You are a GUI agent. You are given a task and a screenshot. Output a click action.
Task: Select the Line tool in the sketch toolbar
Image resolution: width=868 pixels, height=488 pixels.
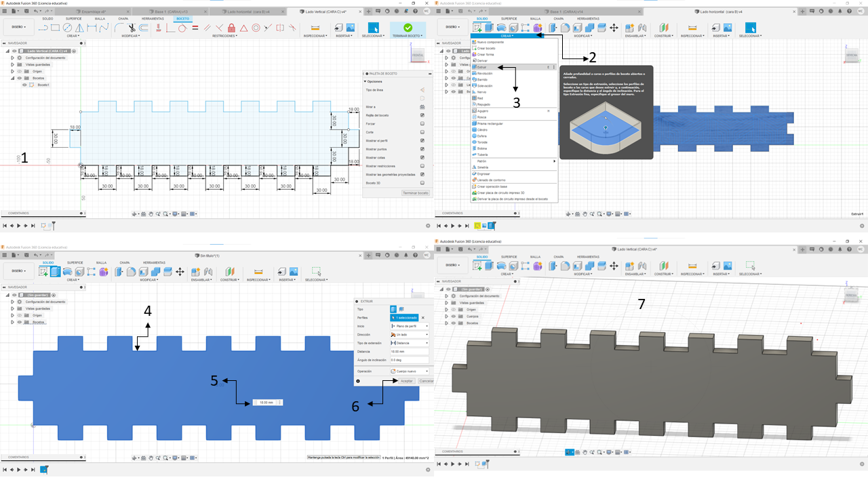[43, 28]
